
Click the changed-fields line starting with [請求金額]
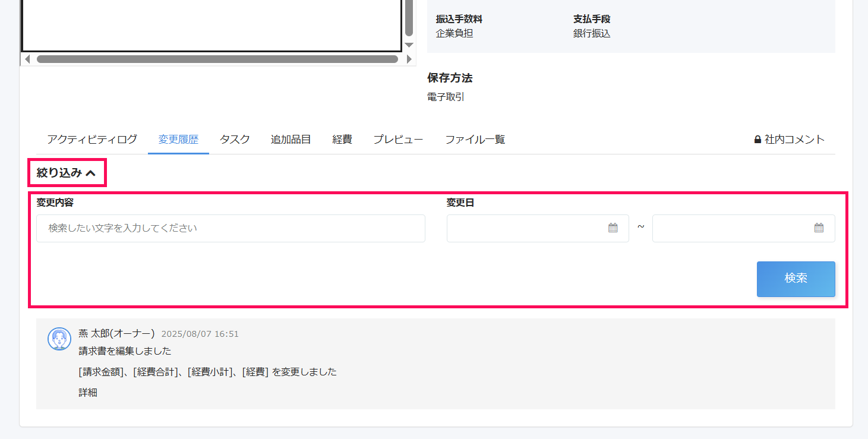(x=207, y=372)
